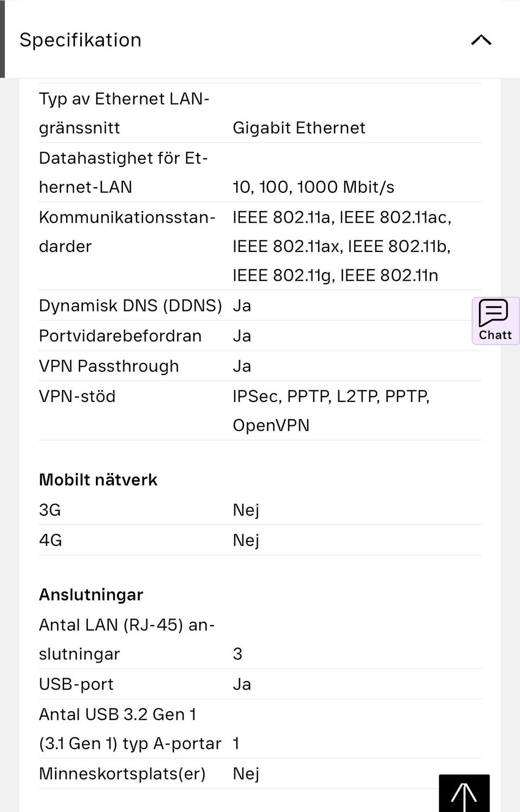Click the scroll-to-top arrow button
The height and width of the screenshot is (812, 520).
(x=464, y=794)
